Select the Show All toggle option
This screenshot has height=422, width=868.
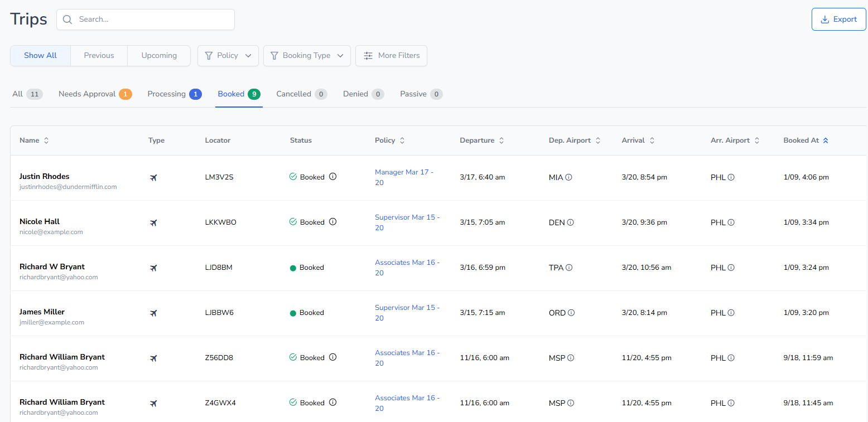point(41,56)
